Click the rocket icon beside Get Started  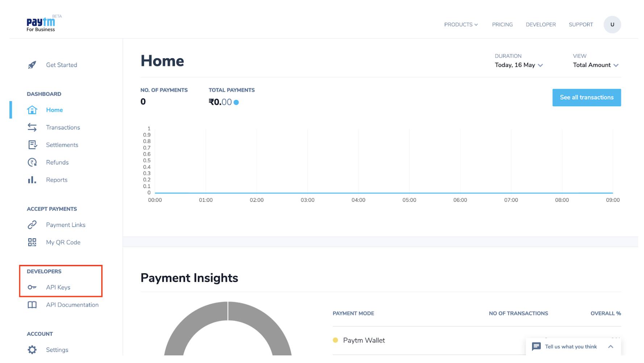(32, 65)
